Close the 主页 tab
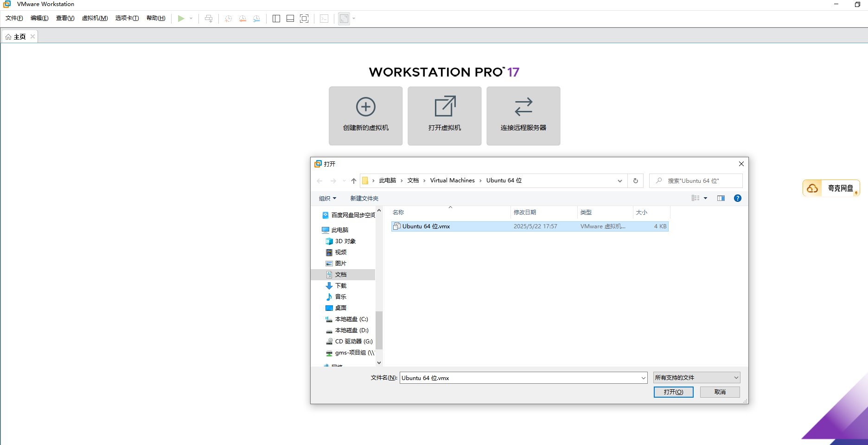The width and height of the screenshot is (868, 445). [32, 37]
